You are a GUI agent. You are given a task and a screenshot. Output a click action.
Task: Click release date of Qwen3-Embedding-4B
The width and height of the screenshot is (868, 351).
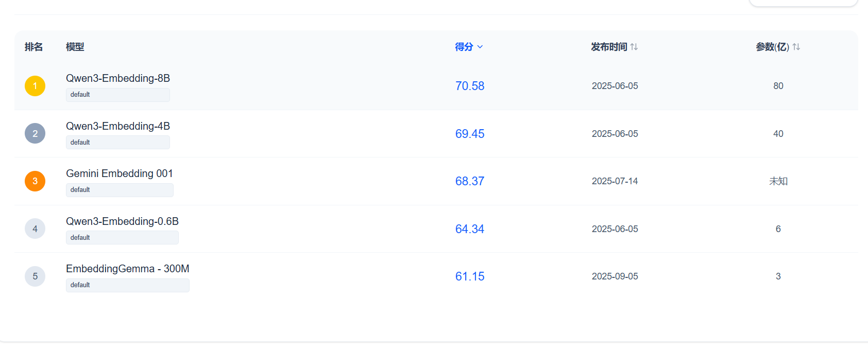click(x=615, y=134)
